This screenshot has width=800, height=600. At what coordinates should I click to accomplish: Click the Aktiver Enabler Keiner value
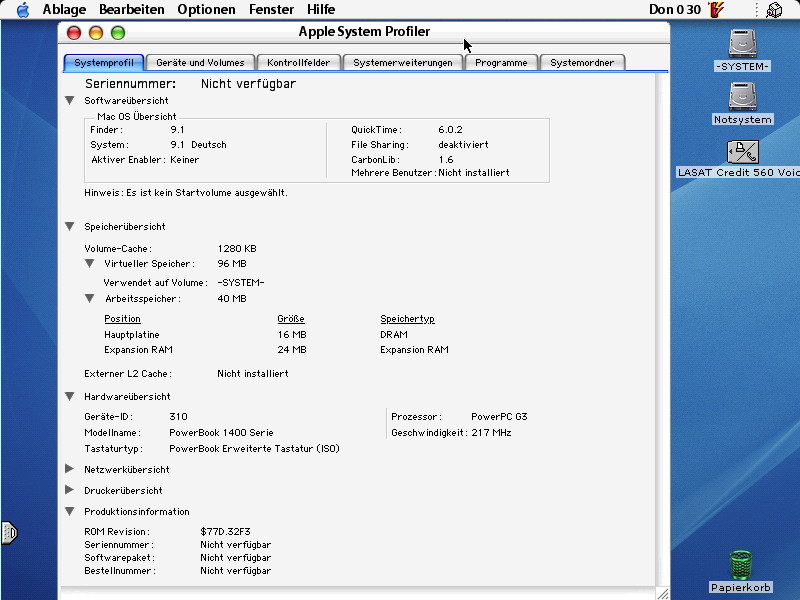[185, 160]
